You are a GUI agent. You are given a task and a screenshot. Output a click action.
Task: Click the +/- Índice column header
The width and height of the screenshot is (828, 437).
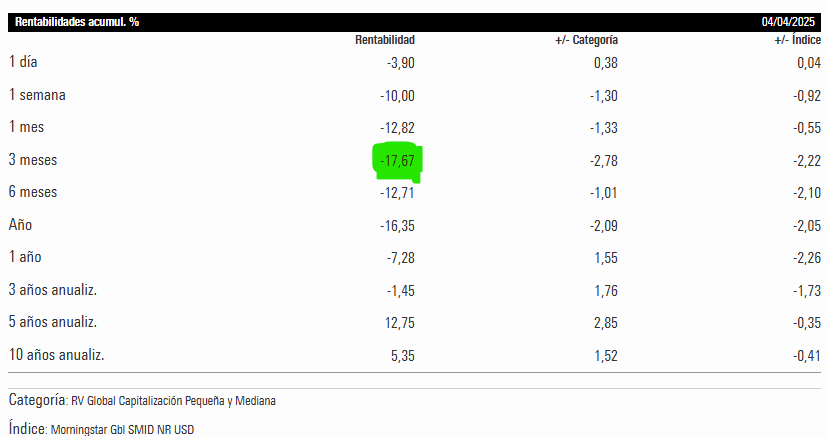coord(798,40)
